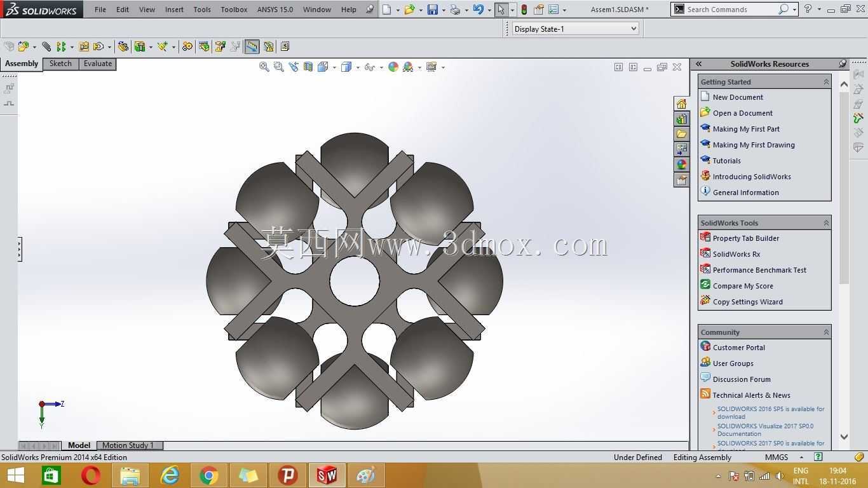868x488 pixels.
Task: Open the dropdown arrow next to New
Action: click(x=398, y=10)
